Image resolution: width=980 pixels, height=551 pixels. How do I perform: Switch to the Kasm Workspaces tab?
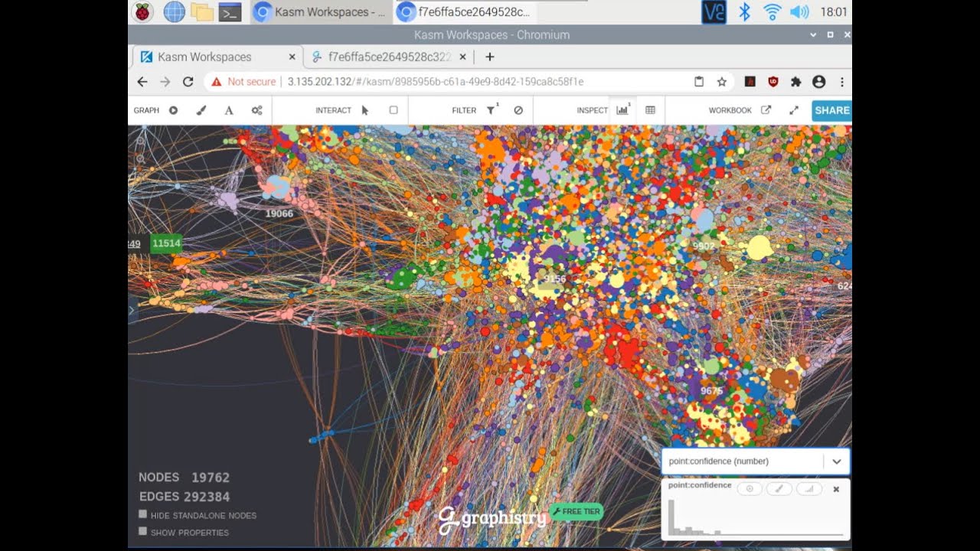[x=217, y=57]
